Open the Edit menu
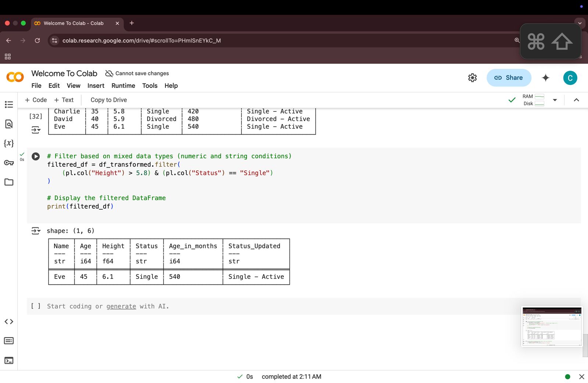The image size is (588, 383). [54, 86]
